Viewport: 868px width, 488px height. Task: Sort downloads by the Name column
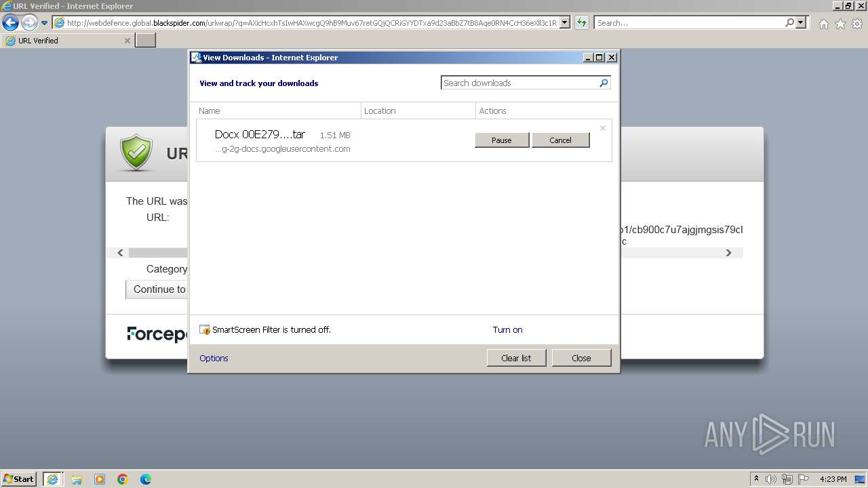click(x=278, y=110)
